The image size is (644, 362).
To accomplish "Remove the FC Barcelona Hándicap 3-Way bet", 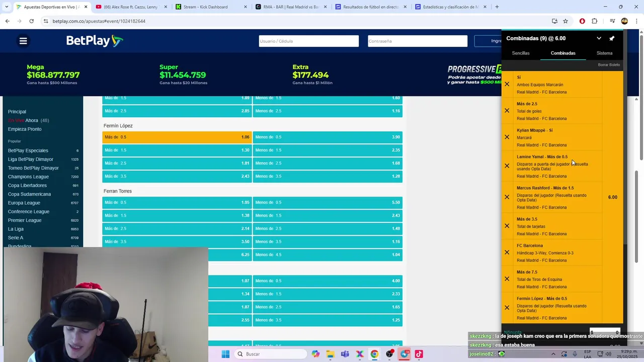I will 507,252.
